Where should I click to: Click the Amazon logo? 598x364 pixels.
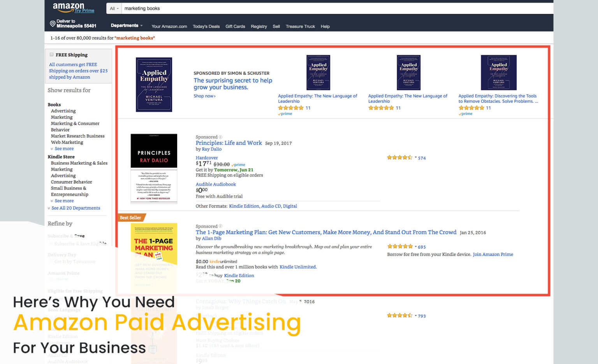click(x=69, y=7)
